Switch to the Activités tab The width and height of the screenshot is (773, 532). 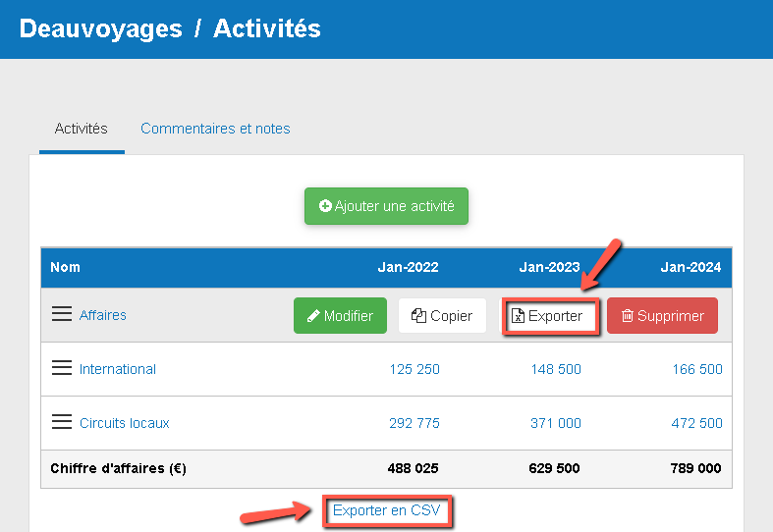[82, 129]
